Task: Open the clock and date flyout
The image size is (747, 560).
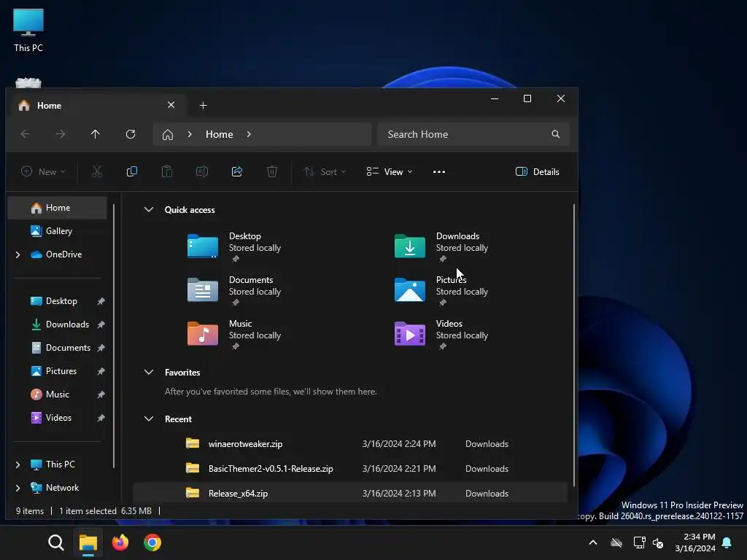Action: tap(695, 542)
